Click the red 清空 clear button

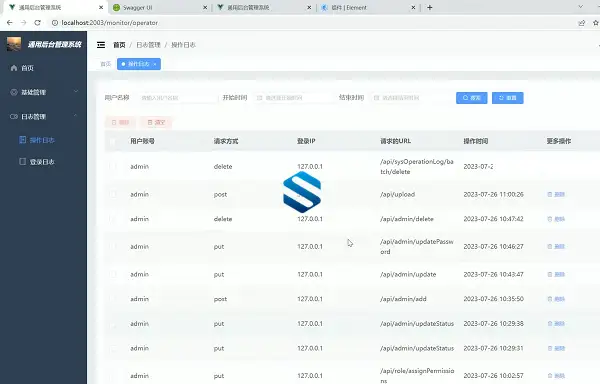click(x=156, y=122)
